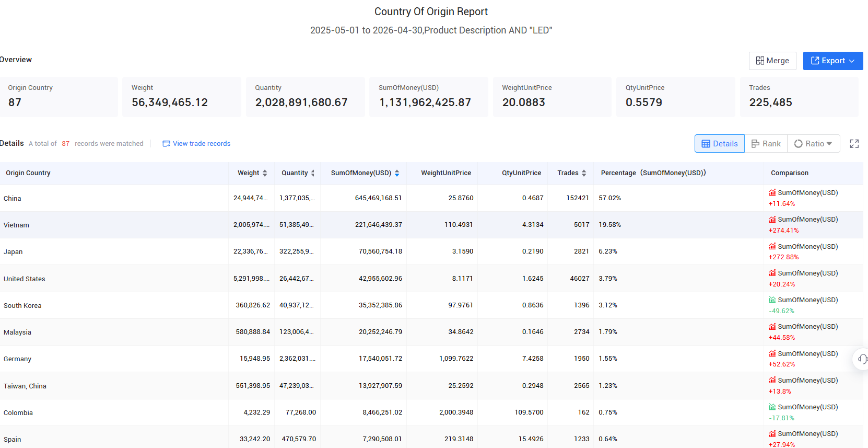Click comparison chart icon for Germany
The height and width of the screenshot is (448, 868).
(x=772, y=353)
